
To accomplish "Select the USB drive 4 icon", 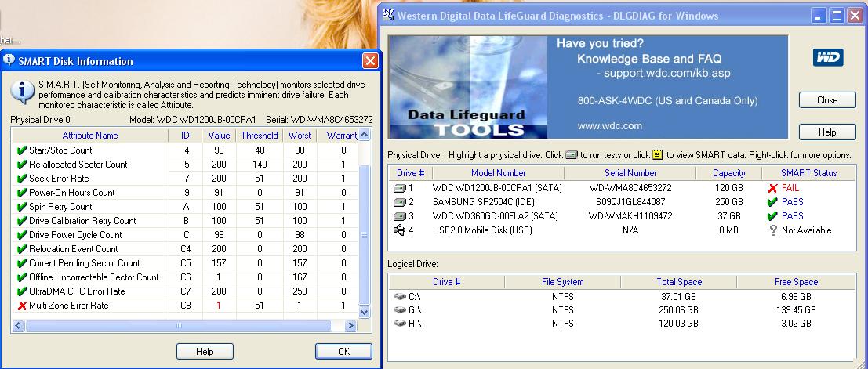I will [400, 230].
